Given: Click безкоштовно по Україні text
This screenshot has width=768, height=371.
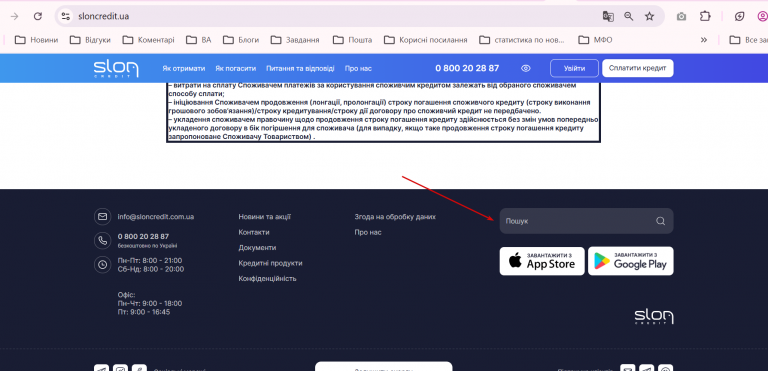Looking at the screenshot, I should [x=147, y=245].
